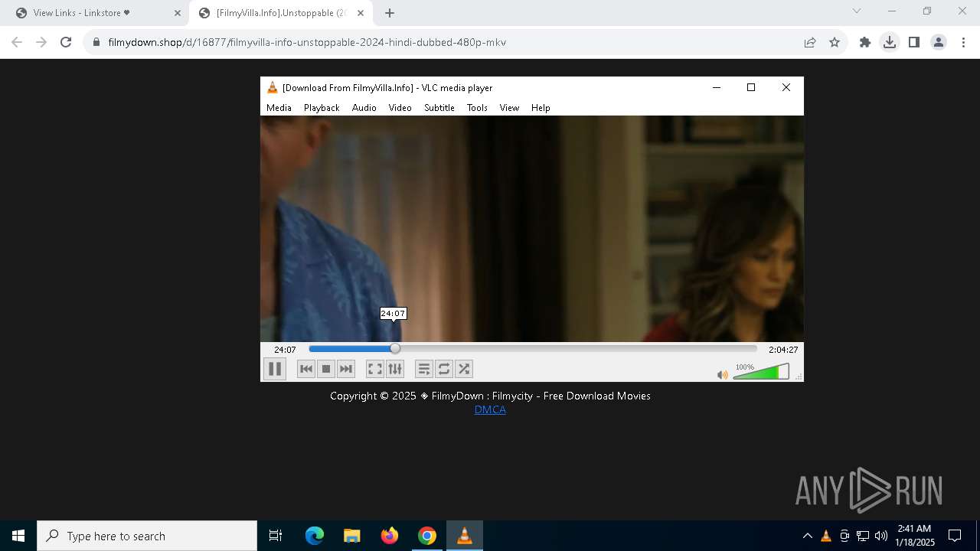Show extended settings in VLC
980x551 pixels.
(x=395, y=369)
